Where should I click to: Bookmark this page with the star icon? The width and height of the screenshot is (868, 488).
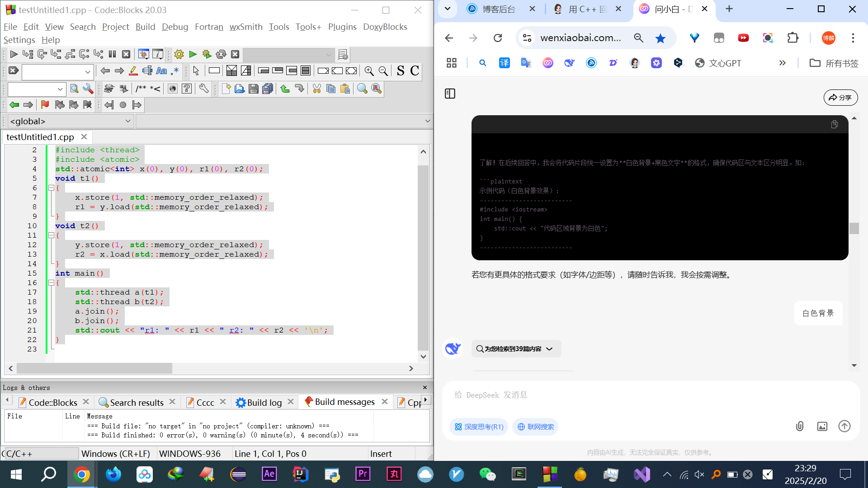660,38
